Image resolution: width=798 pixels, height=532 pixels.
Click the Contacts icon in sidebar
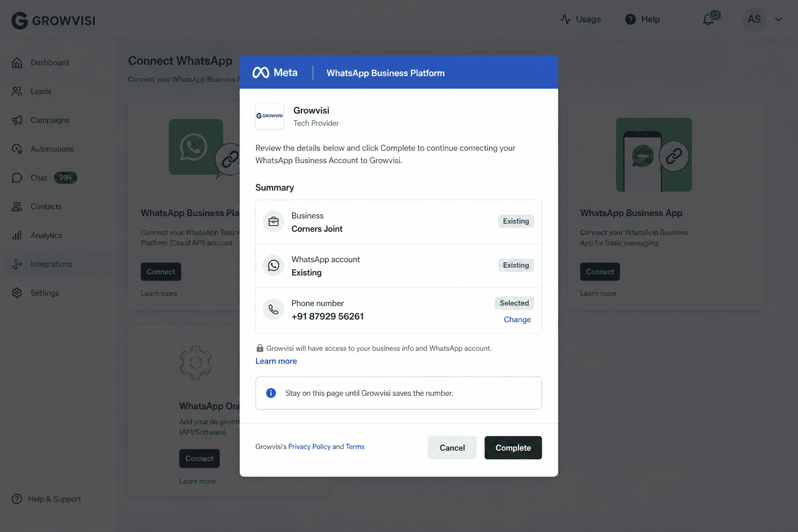pyautogui.click(x=17, y=207)
